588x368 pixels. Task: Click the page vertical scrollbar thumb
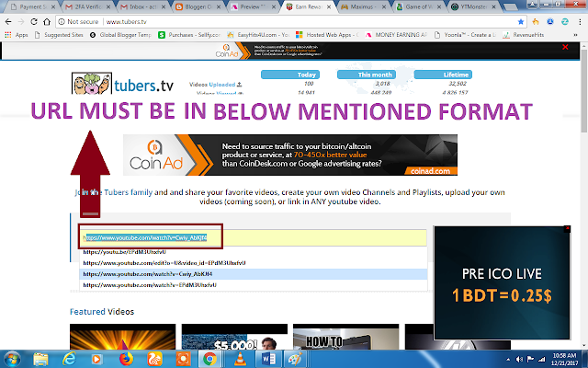coord(584,90)
